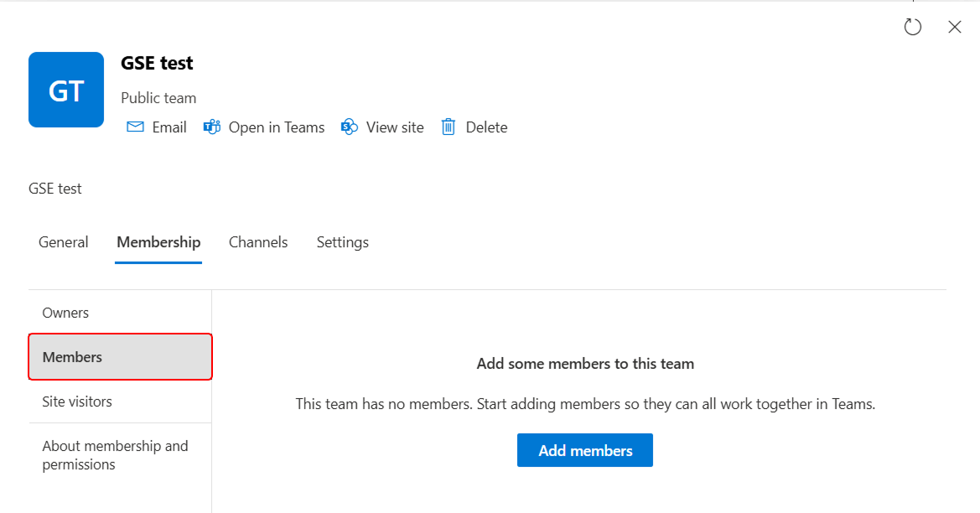Click the GSE test description text
Image resolution: width=980 pixels, height=513 pixels.
(55, 189)
